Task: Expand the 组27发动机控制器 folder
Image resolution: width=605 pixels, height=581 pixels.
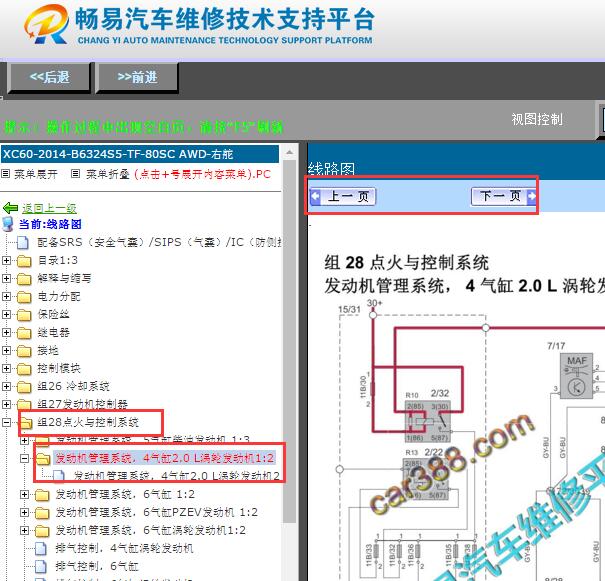Action: click(x=6, y=404)
